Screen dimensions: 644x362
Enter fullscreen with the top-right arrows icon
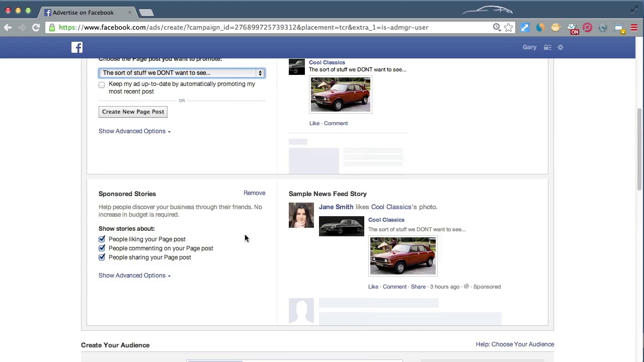(x=634, y=9)
